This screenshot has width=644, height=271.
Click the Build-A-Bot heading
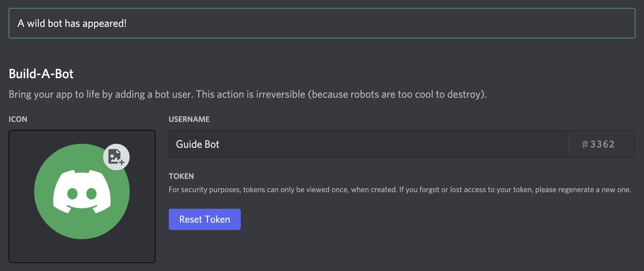point(41,74)
